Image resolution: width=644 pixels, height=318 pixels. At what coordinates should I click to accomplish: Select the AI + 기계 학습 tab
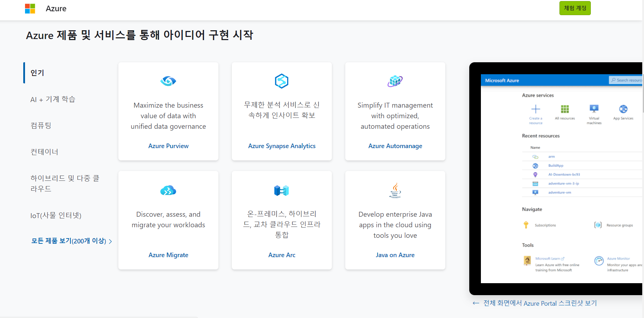click(53, 99)
